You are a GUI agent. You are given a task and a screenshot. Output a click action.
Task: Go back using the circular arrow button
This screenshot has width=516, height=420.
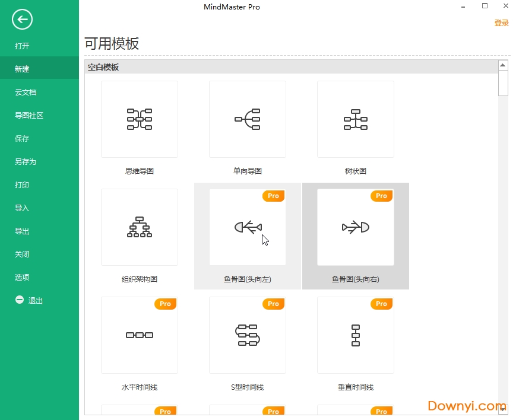tap(22, 20)
